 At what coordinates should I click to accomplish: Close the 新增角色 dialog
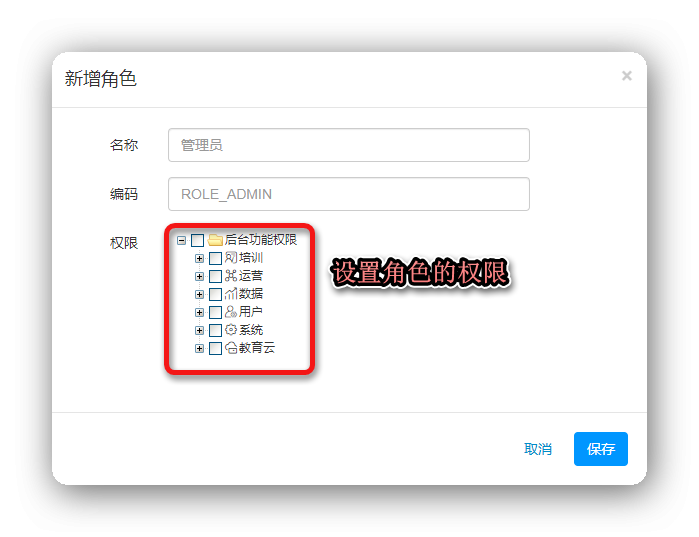click(627, 76)
